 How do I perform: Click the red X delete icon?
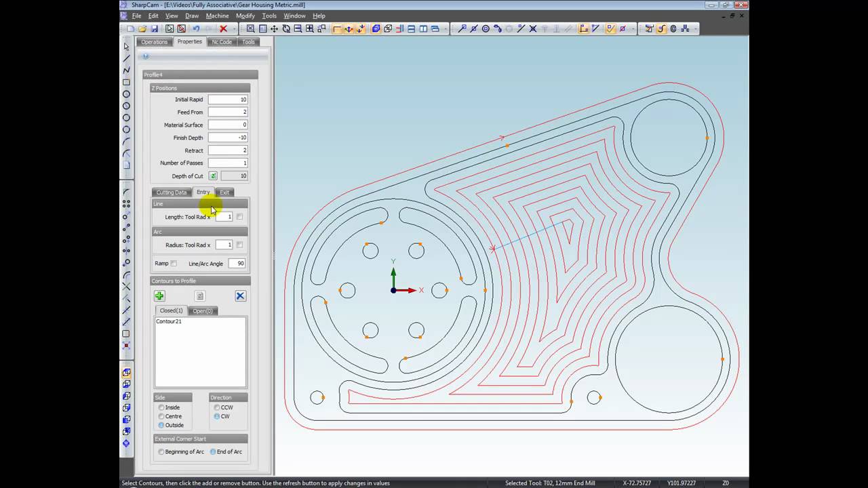point(223,28)
